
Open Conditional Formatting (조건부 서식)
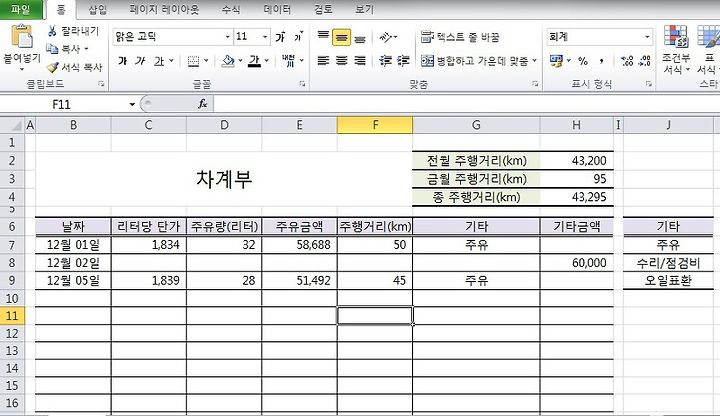pos(675,50)
